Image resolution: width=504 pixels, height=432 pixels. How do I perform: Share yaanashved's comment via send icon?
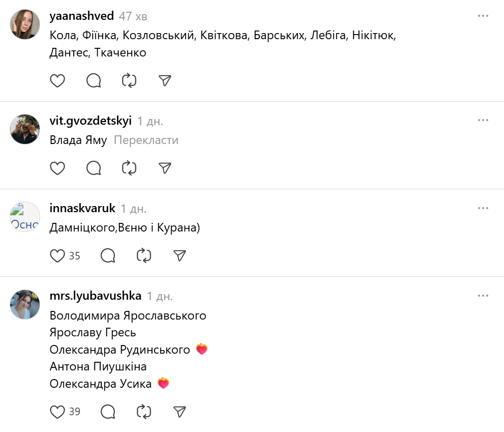click(x=165, y=80)
